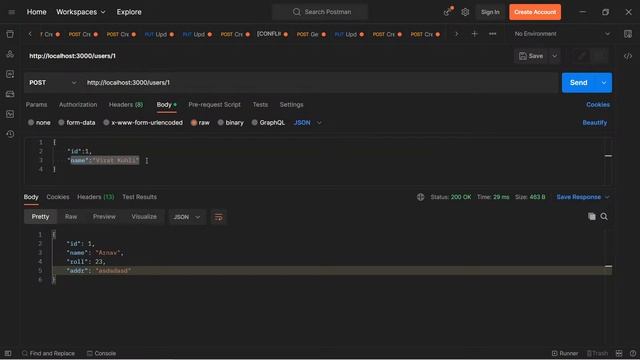
Task: Click the Search Postman field
Action: [320, 12]
